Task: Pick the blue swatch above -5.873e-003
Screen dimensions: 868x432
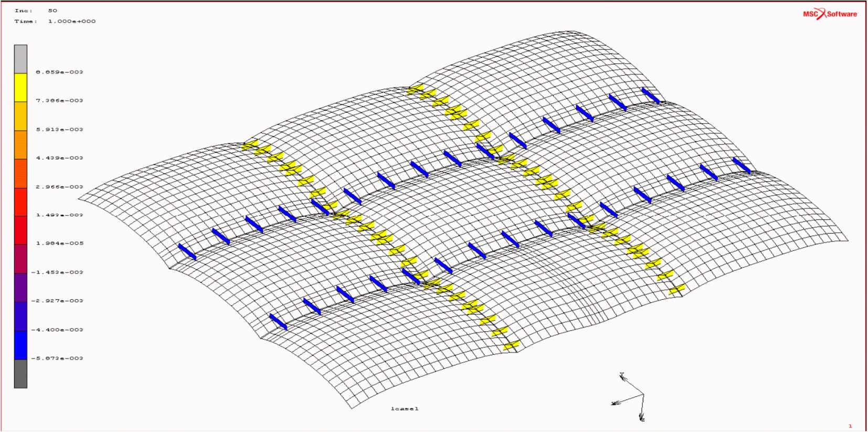Action: click(x=20, y=345)
